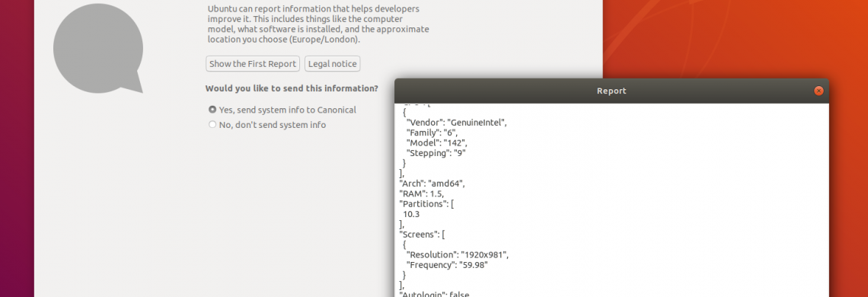The height and width of the screenshot is (297, 868).
Task: Click the gray speech bubble icon
Action: pyautogui.click(x=98, y=49)
